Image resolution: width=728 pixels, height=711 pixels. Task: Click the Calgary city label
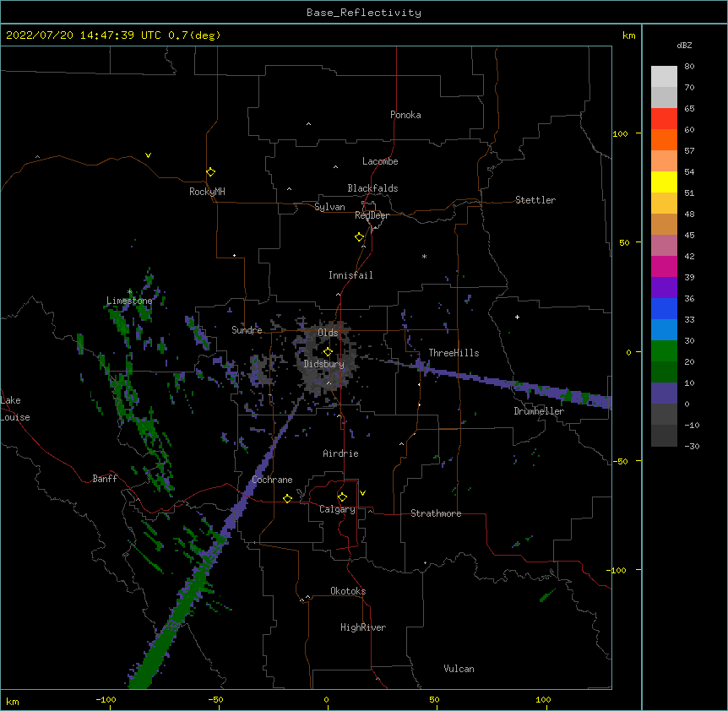337,509
